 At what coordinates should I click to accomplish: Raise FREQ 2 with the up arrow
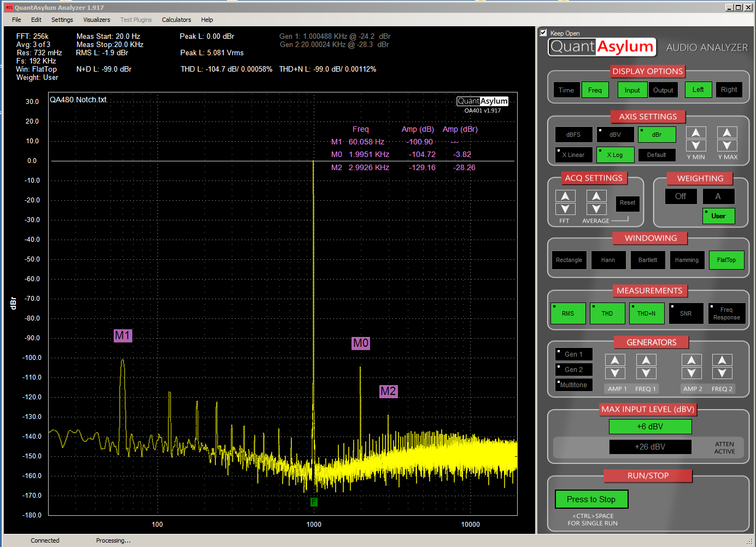click(722, 360)
